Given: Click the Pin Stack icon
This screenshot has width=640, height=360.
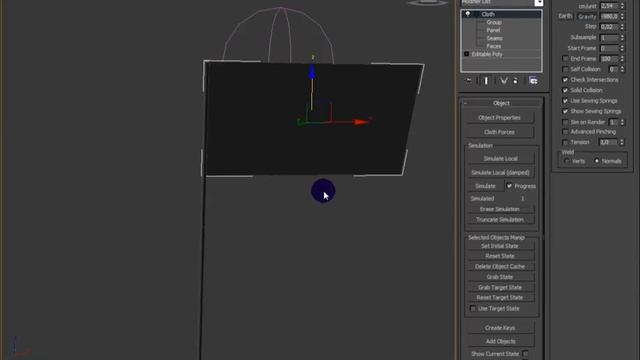Looking at the screenshot, I should pyautogui.click(x=469, y=81).
